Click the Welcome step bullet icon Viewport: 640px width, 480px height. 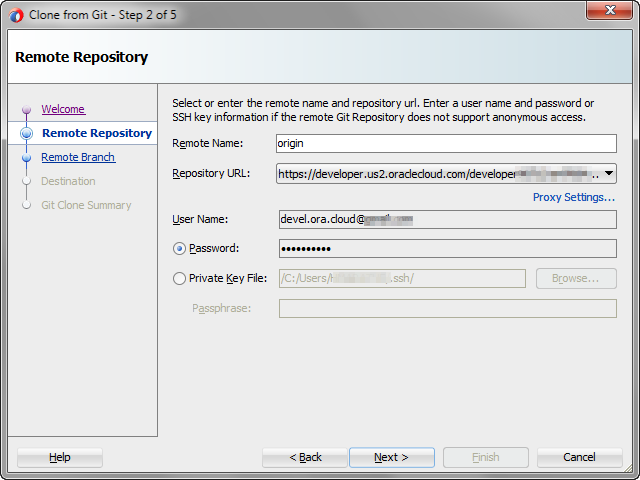pos(27,110)
